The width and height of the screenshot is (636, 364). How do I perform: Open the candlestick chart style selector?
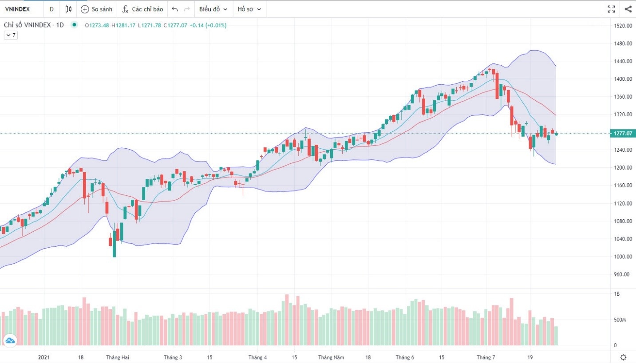68,9
